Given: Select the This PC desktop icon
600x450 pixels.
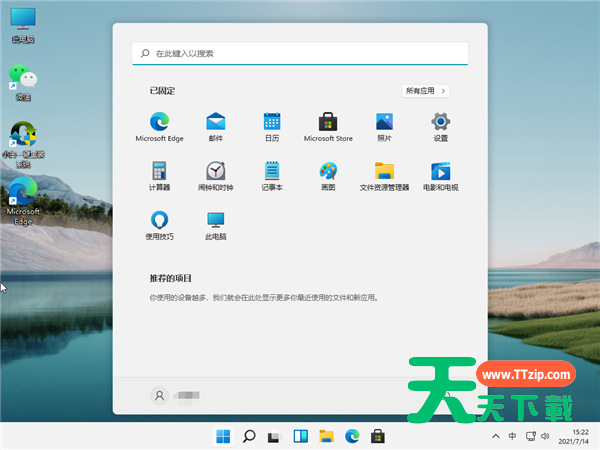Looking at the screenshot, I should pyautogui.click(x=23, y=26).
